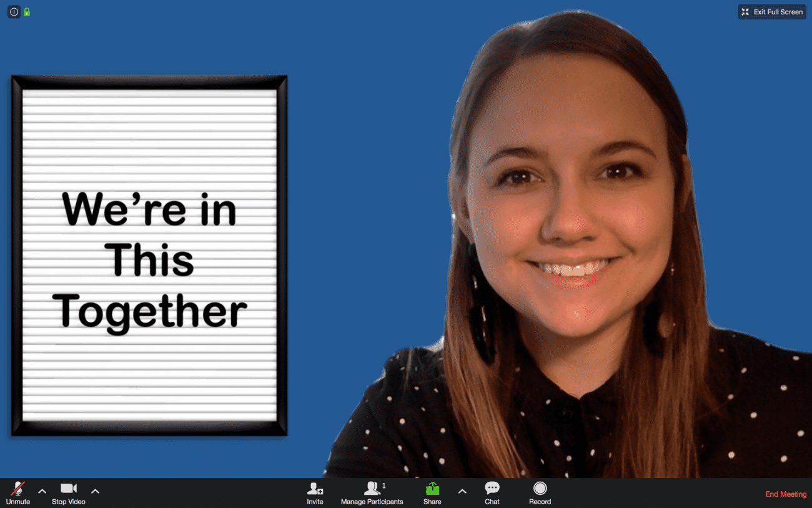Click the green encryption lock icon
The image size is (812, 508).
click(26, 11)
